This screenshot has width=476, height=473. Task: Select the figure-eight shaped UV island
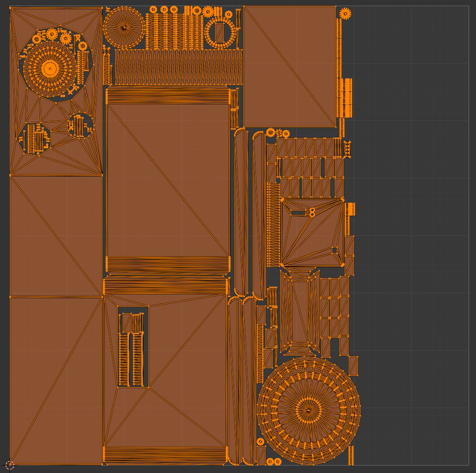312,212
